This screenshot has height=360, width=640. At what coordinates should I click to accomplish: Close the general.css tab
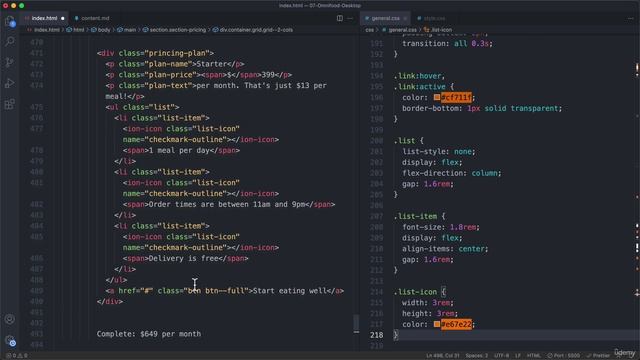coord(405,18)
